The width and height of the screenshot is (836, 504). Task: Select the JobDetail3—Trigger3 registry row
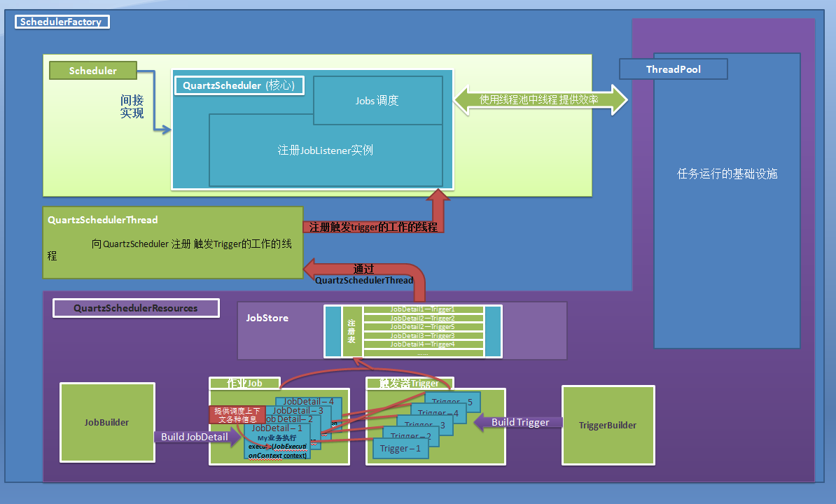[423, 335]
